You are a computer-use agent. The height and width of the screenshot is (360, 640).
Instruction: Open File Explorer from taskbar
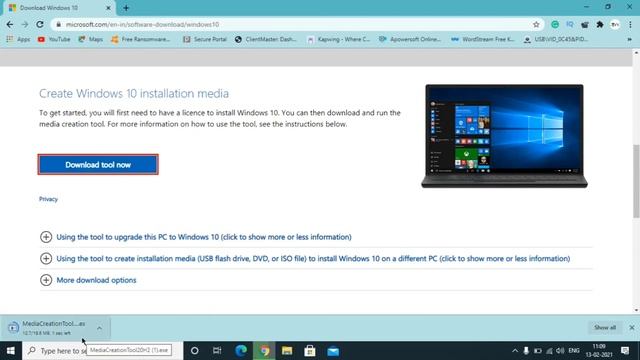(287, 351)
